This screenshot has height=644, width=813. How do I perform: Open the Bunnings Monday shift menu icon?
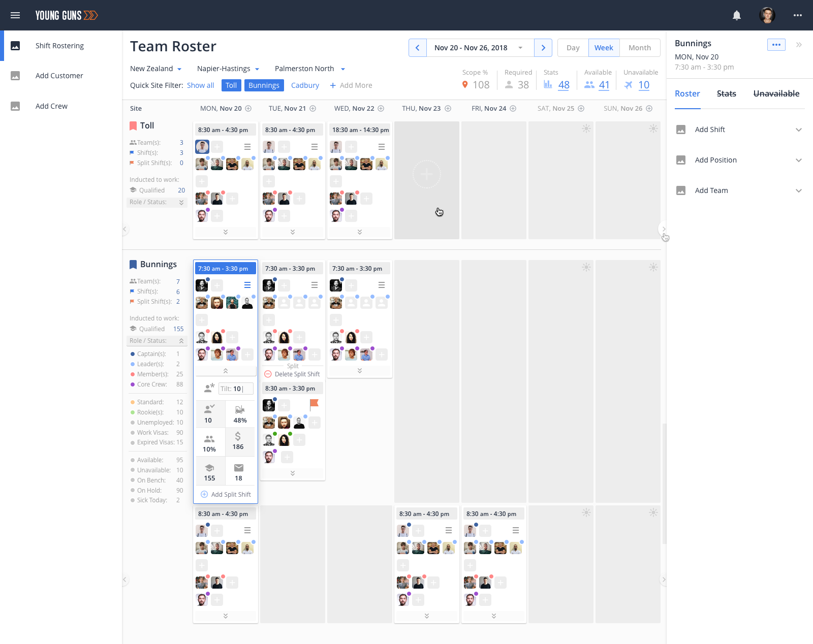[247, 285]
